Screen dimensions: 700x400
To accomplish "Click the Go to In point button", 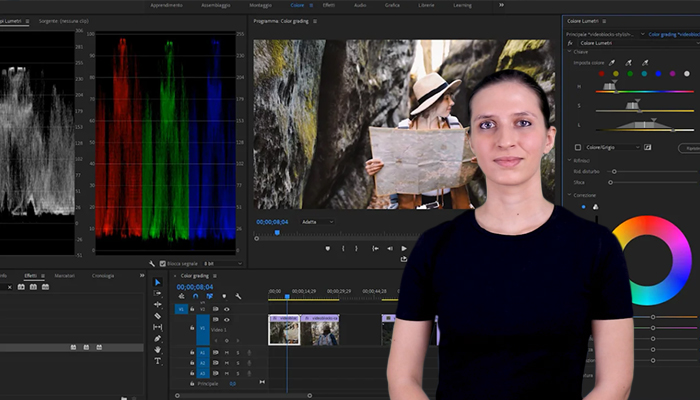I will 375,249.
